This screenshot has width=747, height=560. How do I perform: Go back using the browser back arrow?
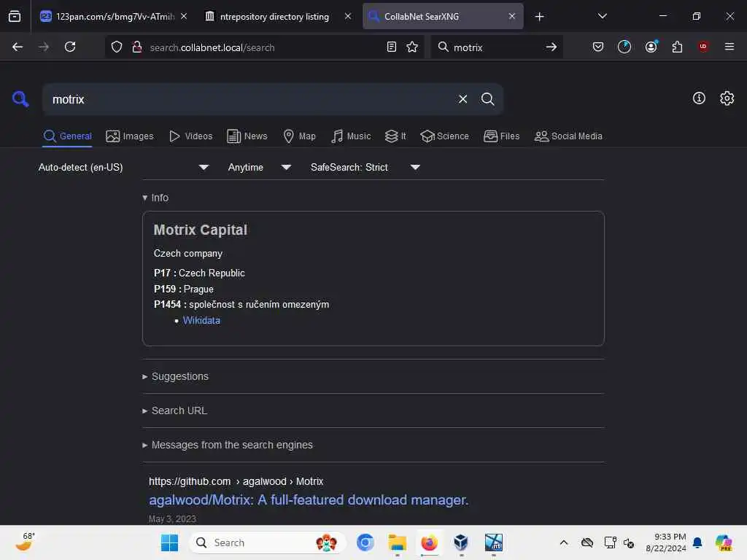point(18,47)
